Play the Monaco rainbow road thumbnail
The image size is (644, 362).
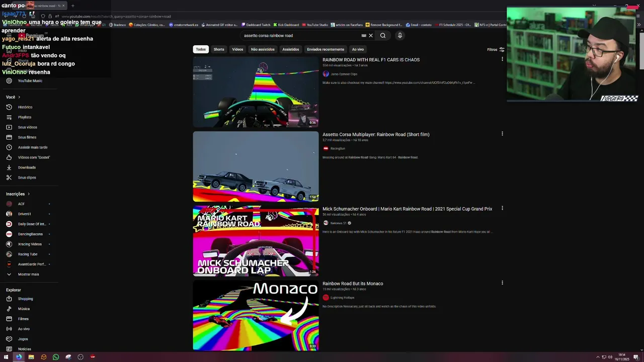pyautogui.click(x=256, y=315)
